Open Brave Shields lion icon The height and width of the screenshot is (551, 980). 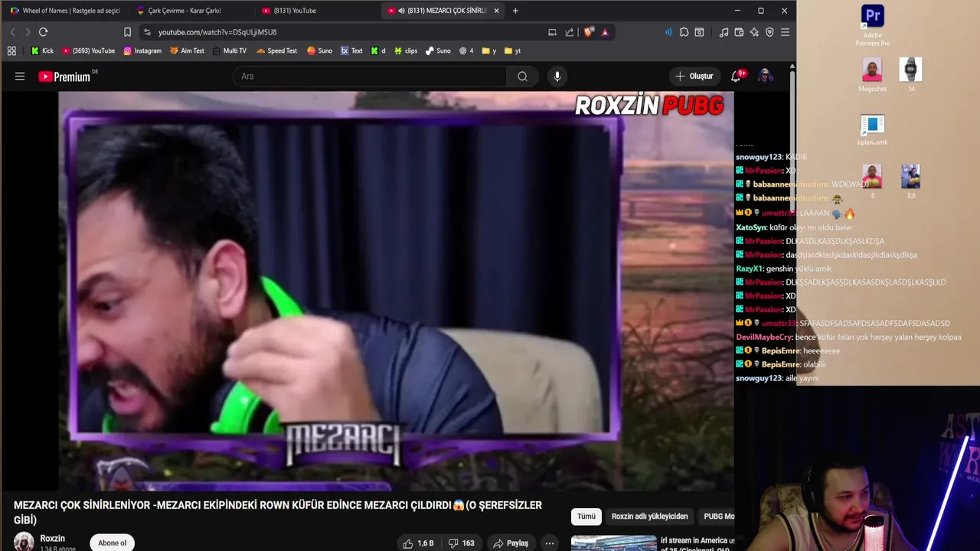pyautogui.click(x=588, y=32)
